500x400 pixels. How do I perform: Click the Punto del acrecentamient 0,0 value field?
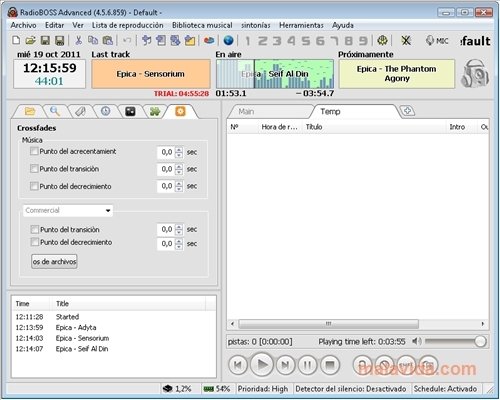[x=166, y=152]
